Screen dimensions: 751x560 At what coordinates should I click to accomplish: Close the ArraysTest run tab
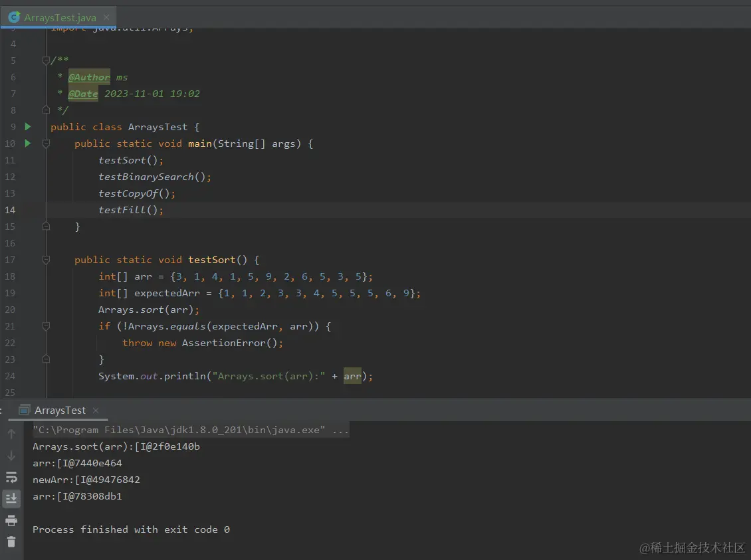pos(96,410)
